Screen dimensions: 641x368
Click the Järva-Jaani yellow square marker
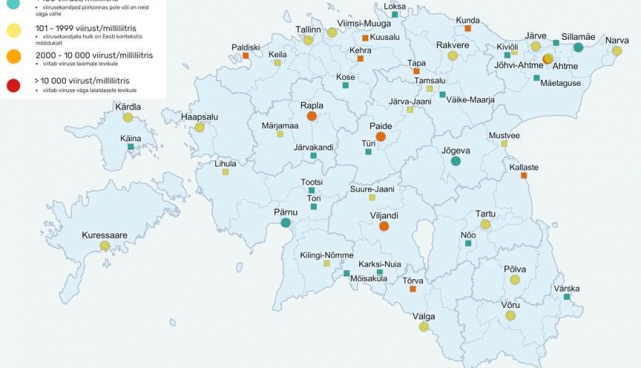(410, 110)
